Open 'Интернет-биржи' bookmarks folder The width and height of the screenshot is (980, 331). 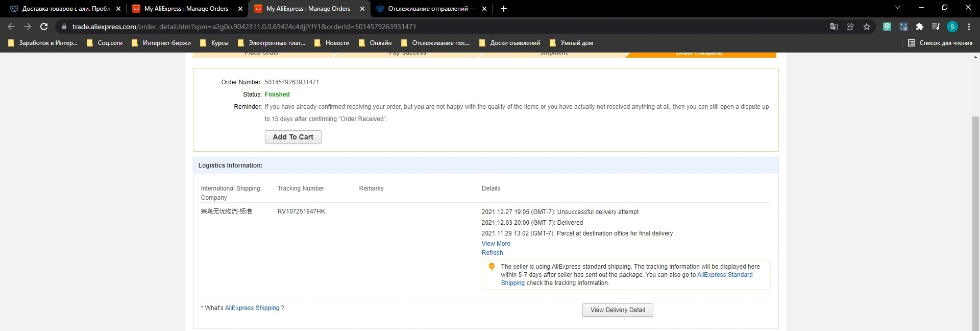point(161,43)
